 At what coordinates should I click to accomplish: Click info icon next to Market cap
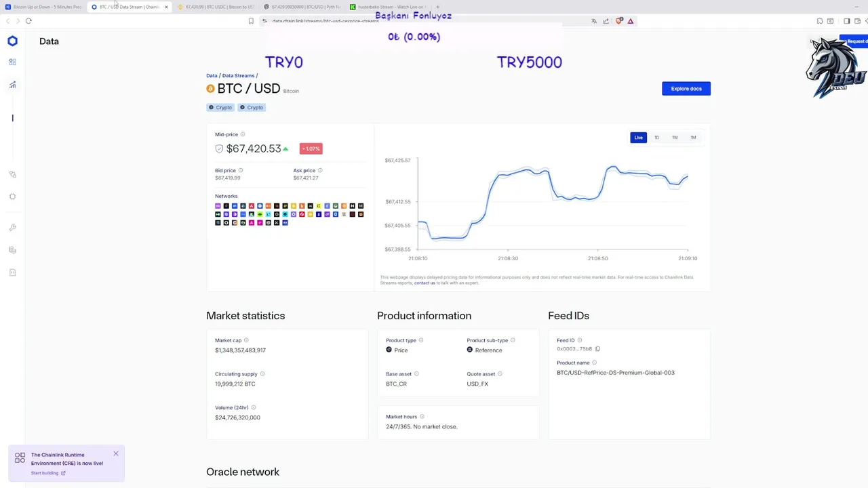(246, 340)
